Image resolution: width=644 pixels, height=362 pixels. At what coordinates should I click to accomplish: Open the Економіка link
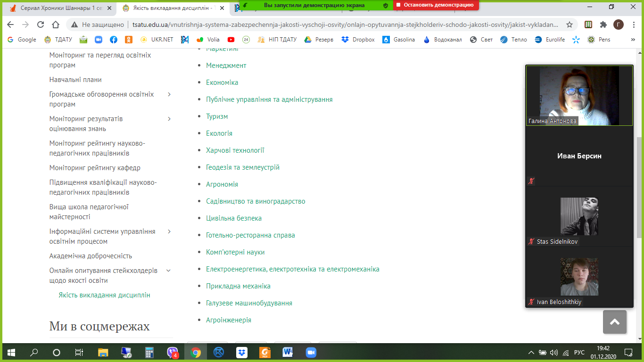click(222, 82)
